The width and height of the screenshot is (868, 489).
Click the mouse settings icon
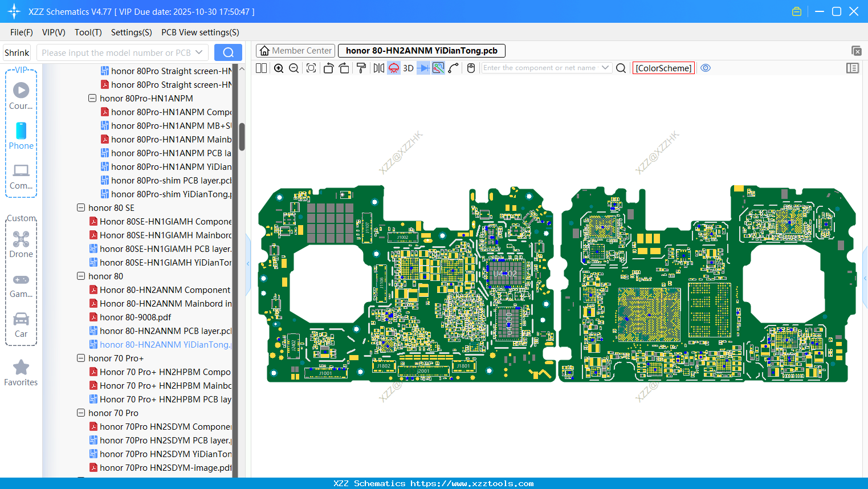pyautogui.click(x=471, y=68)
